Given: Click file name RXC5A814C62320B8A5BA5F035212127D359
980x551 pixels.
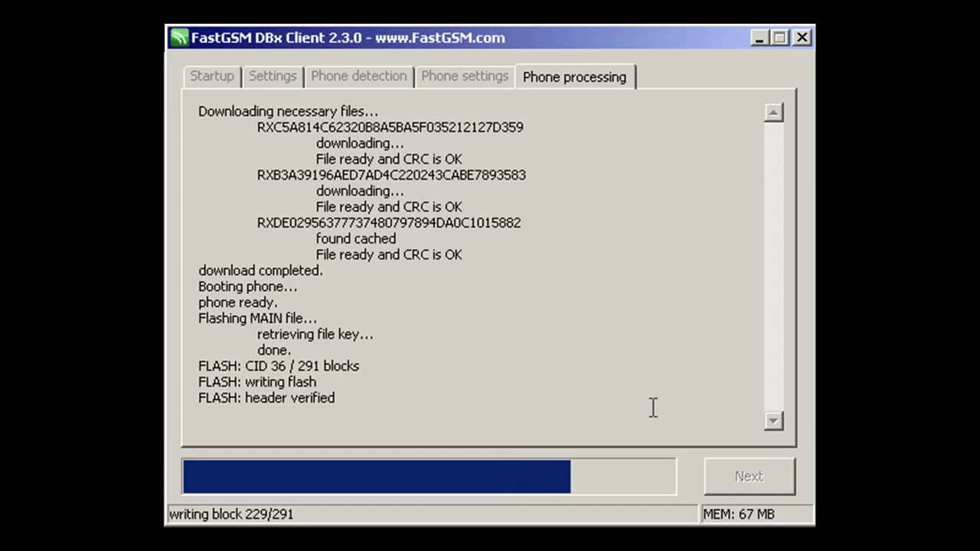Looking at the screenshot, I should point(390,127).
